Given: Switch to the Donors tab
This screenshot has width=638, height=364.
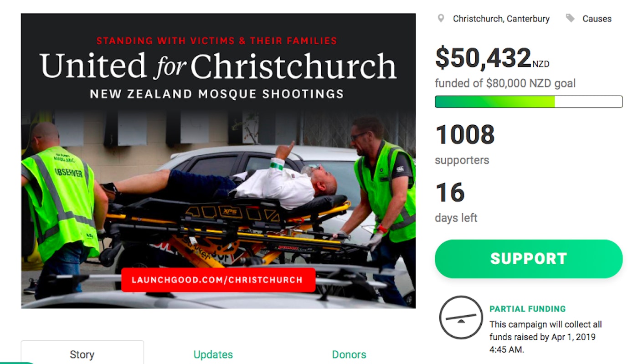Looking at the screenshot, I should pos(349,354).
